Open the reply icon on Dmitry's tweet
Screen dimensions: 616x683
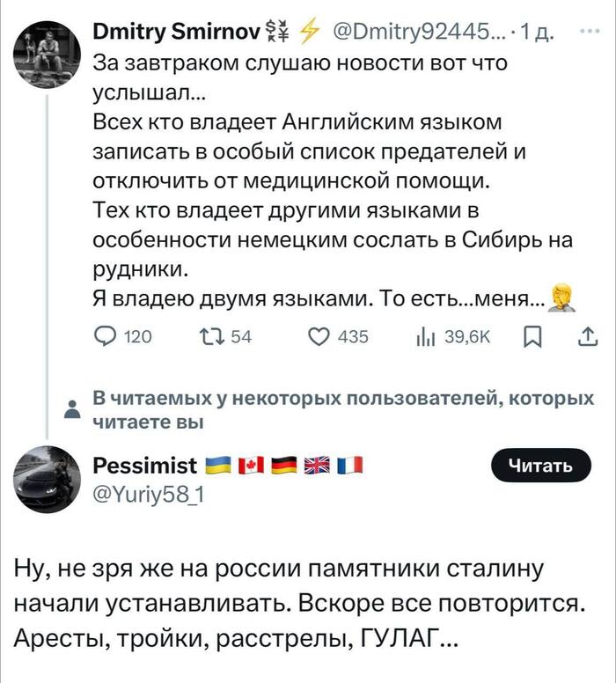pos(105,336)
